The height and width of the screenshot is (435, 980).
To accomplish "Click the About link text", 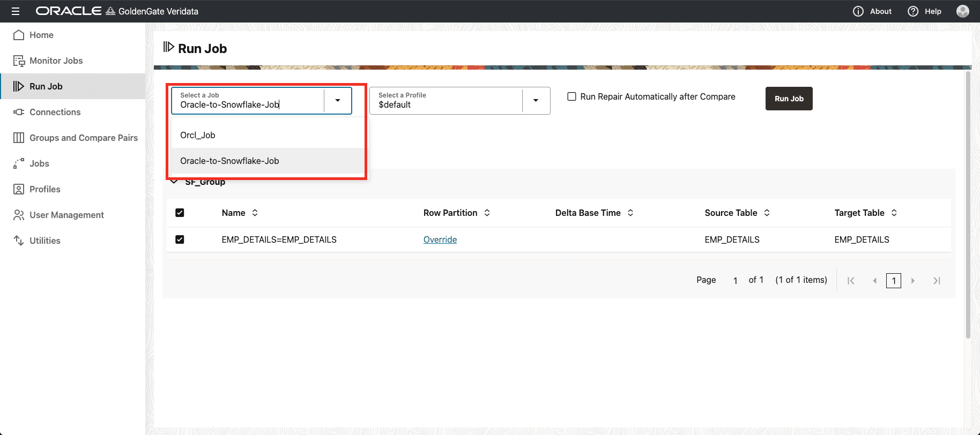I will 880,11.
